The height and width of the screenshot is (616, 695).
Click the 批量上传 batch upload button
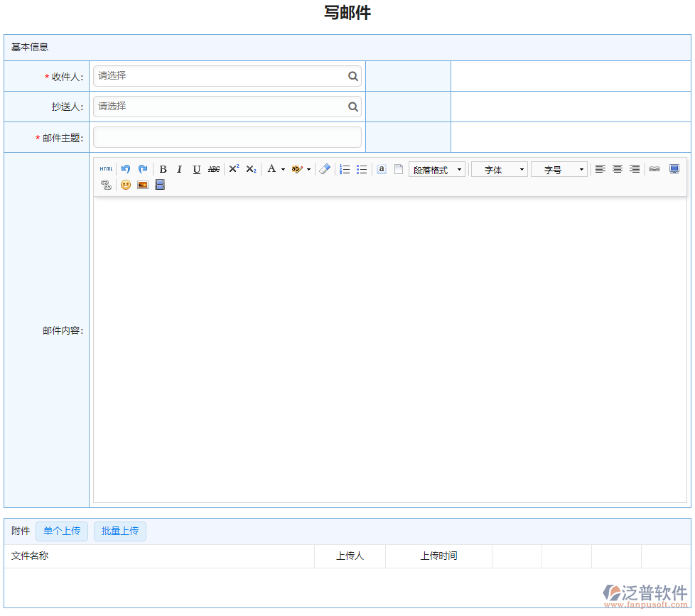[x=119, y=531]
